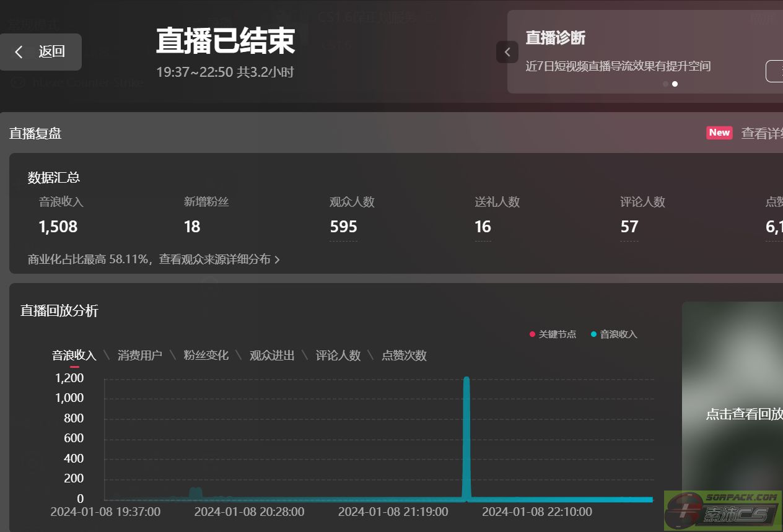Click the red New badge
The height and width of the screenshot is (532, 783).
click(x=719, y=133)
